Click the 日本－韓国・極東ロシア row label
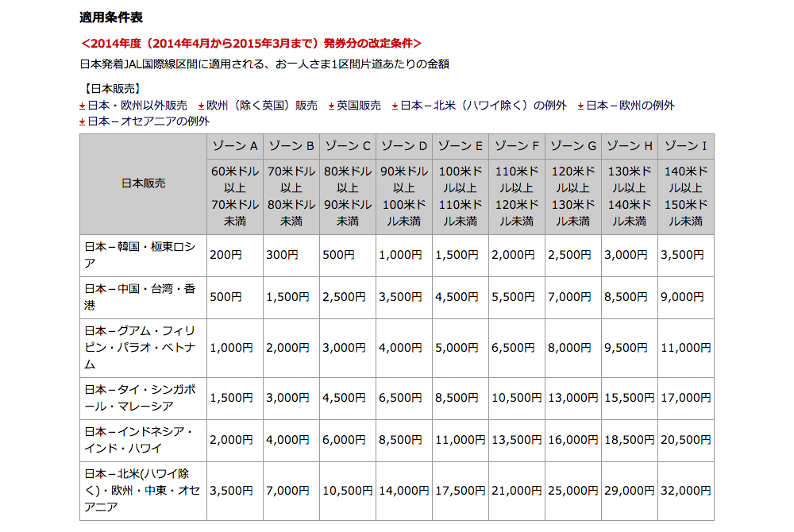The image size is (794, 532). click(140, 255)
